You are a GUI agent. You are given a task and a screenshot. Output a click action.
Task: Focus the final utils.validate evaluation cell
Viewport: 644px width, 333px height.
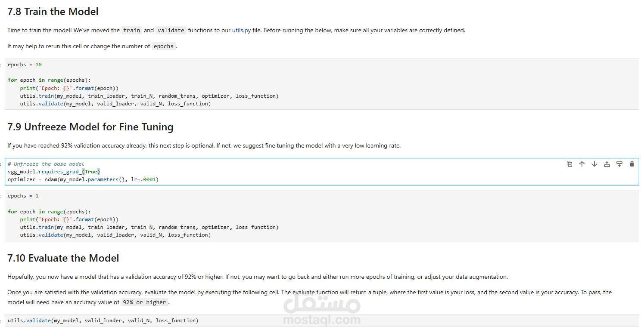103,321
